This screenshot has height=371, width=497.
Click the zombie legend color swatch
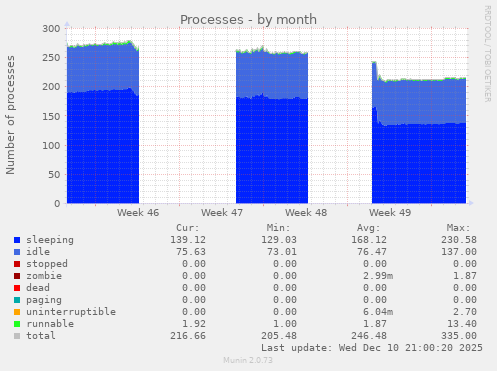click(17, 276)
